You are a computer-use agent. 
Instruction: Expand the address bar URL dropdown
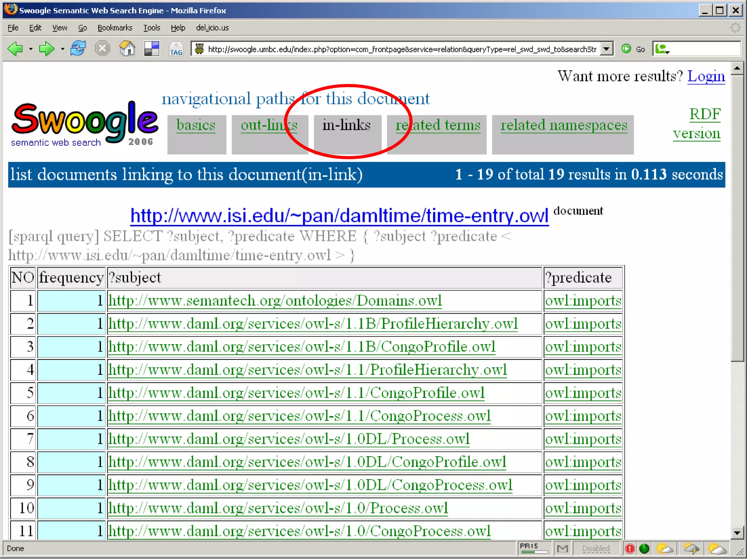(606, 48)
